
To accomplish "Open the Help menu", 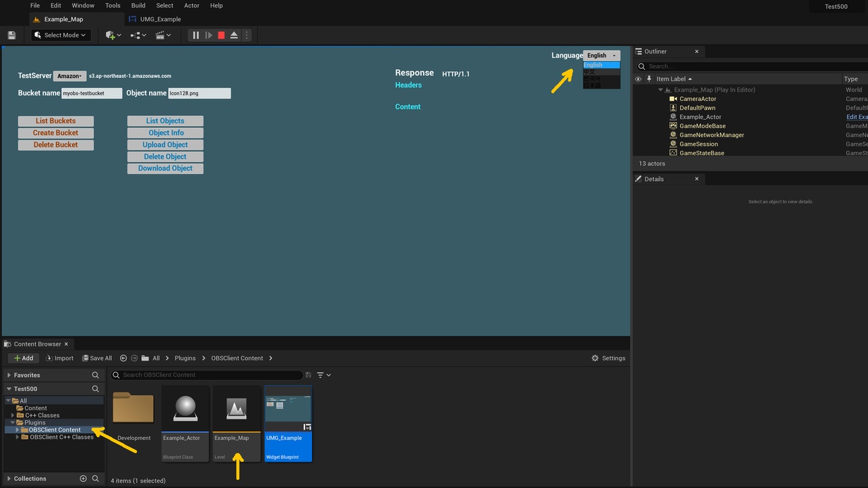I will point(216,5).
